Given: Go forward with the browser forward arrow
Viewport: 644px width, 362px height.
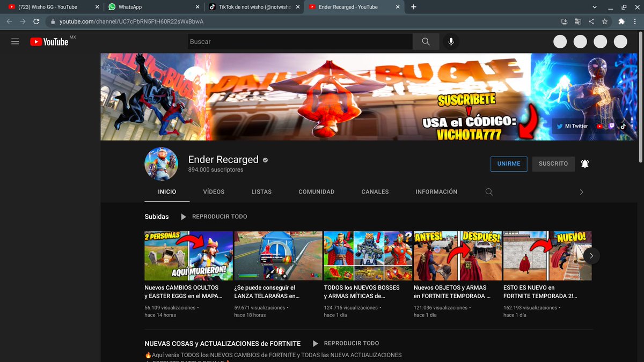Looking at the screenshot, I should [23, 21].
